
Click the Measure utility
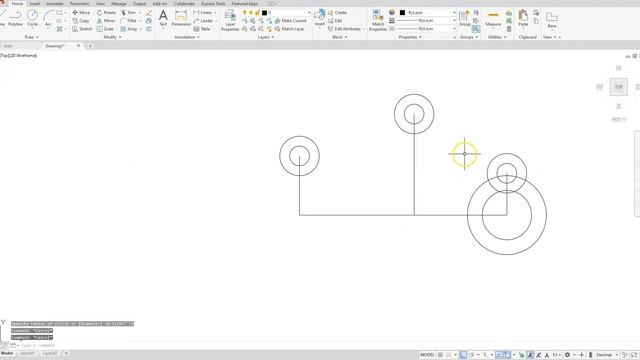click(493, 19)
